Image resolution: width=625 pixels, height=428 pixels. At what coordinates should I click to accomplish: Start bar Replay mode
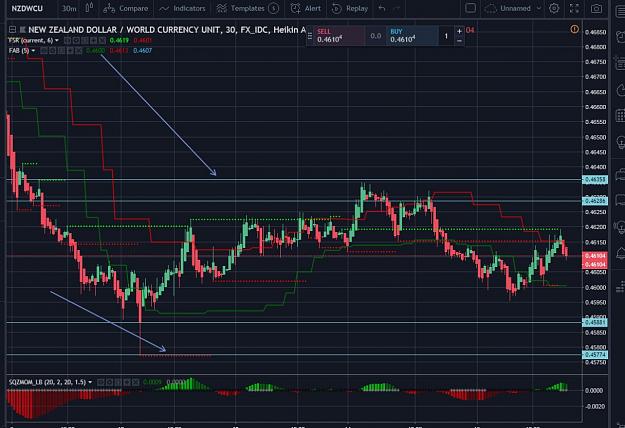[350, 8]
